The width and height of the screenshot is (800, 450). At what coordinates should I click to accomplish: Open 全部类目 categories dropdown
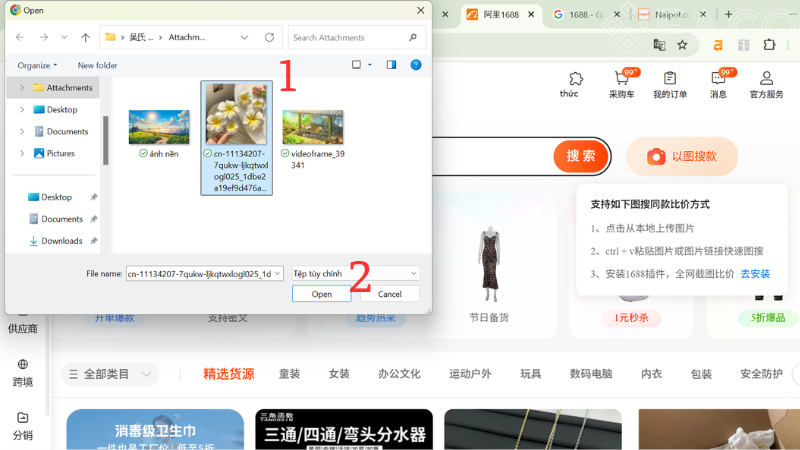point(110,374)
